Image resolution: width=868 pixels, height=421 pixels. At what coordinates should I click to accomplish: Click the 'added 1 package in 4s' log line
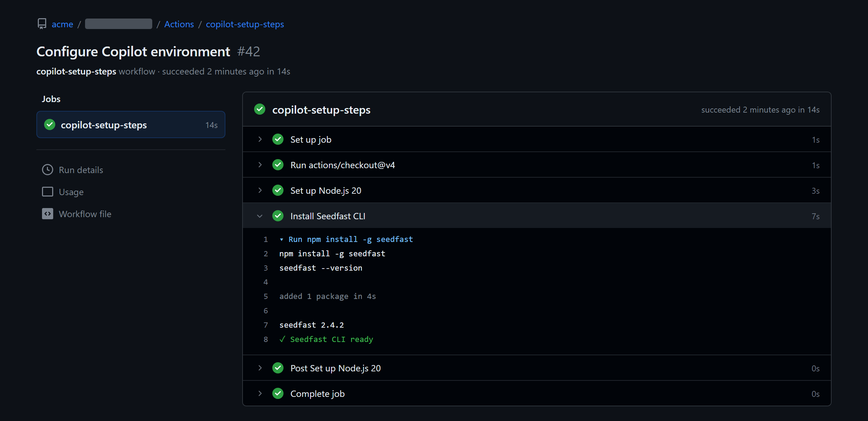click(328, 297)
